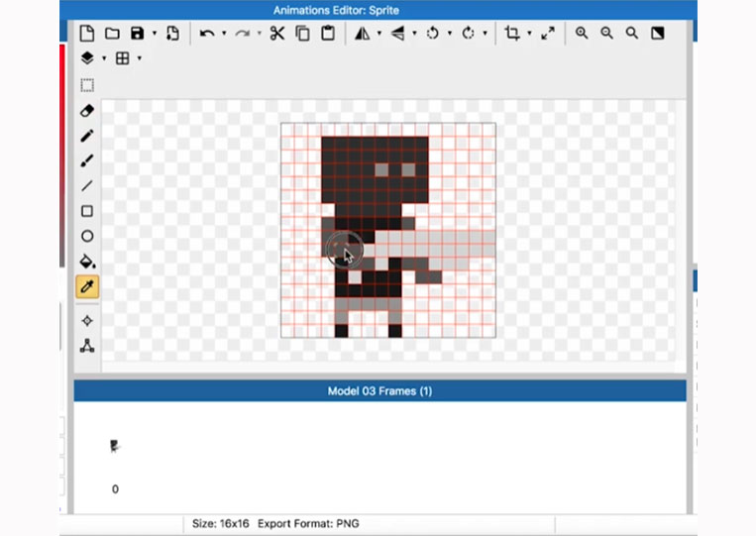The image size is (756, 536).
Task: Select the highlighted Eyedropper tool
Action: [87, 286]
